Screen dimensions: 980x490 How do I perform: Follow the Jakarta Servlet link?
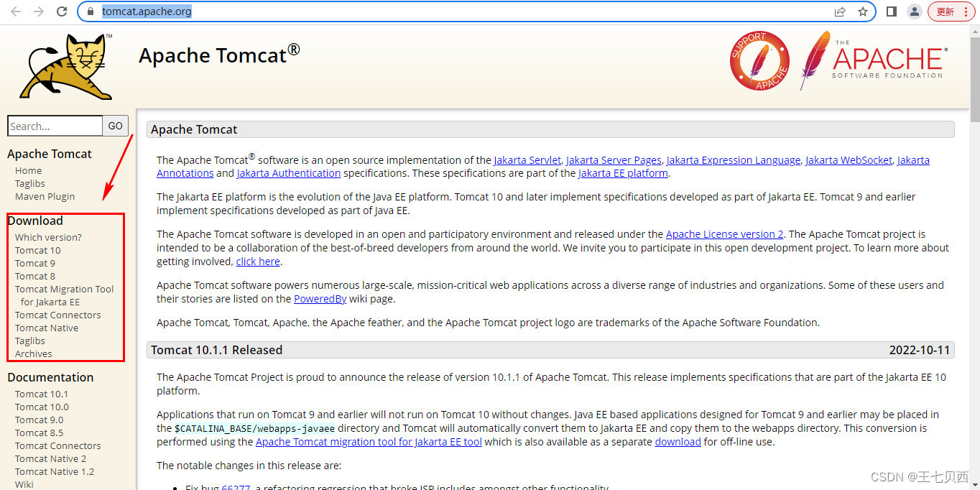pyautogui.click(x=528, y=160)
